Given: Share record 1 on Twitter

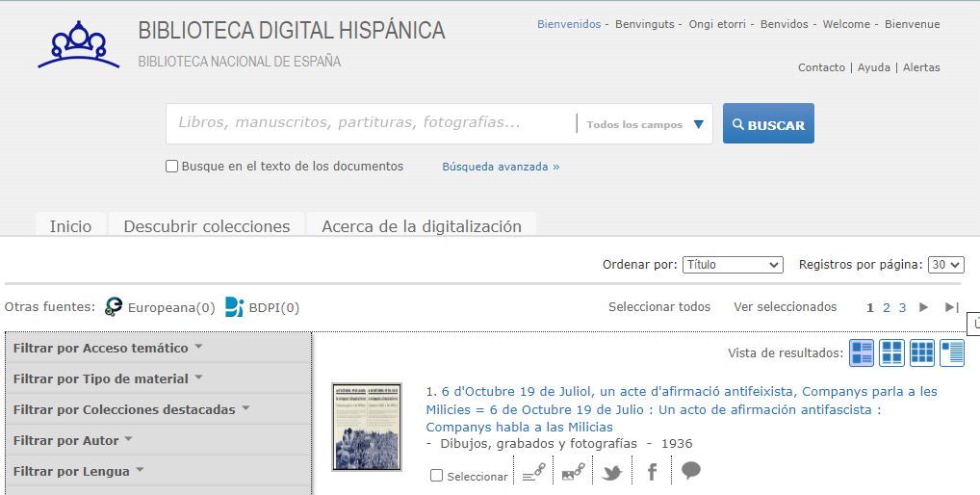Looking at the screenshot, I should pyautogui.click(x=612, y=473).
